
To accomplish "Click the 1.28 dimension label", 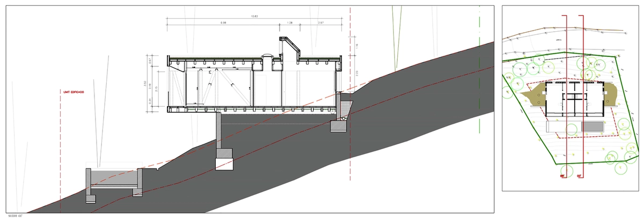I will click(290, 23).
